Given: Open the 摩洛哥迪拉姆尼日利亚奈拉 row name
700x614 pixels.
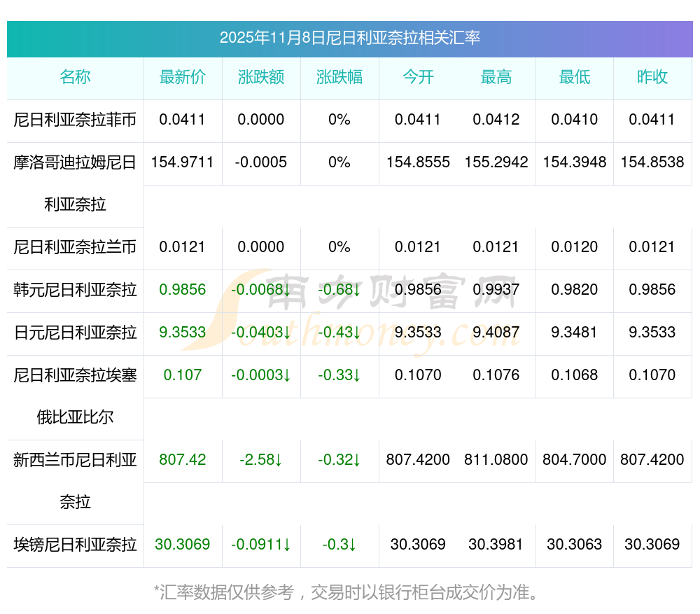Looking at the screenshot, I should tap(75, 183).
